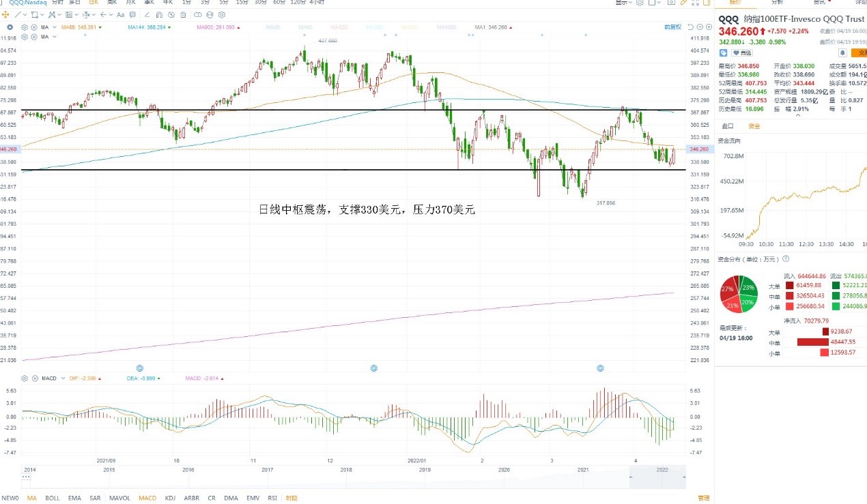Toggle the BOLL indicator
This screenshot has height=504, width=867.
(53, 498)
